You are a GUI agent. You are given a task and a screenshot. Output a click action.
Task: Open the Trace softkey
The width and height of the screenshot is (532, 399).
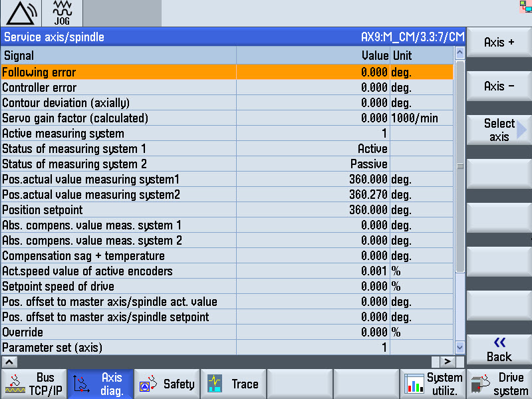[x=233, y=384]
